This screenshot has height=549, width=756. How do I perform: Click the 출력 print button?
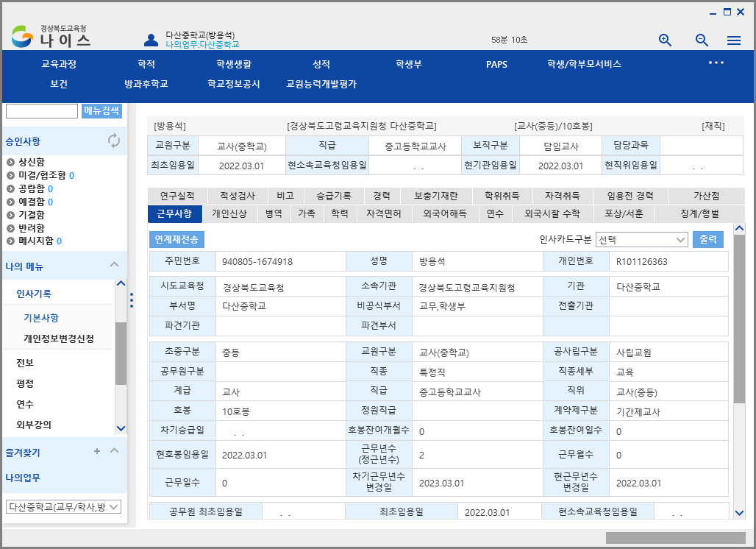point(708,240)
